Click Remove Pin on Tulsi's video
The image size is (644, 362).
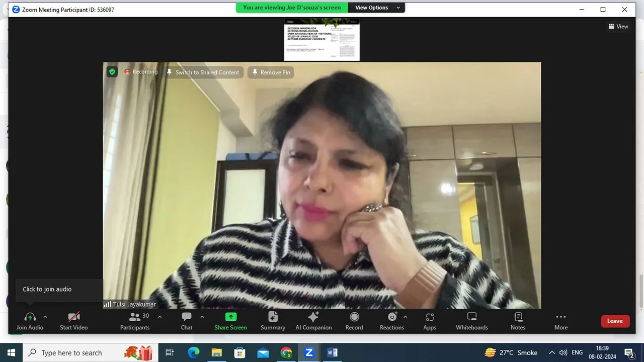click(x=271, y=72)
